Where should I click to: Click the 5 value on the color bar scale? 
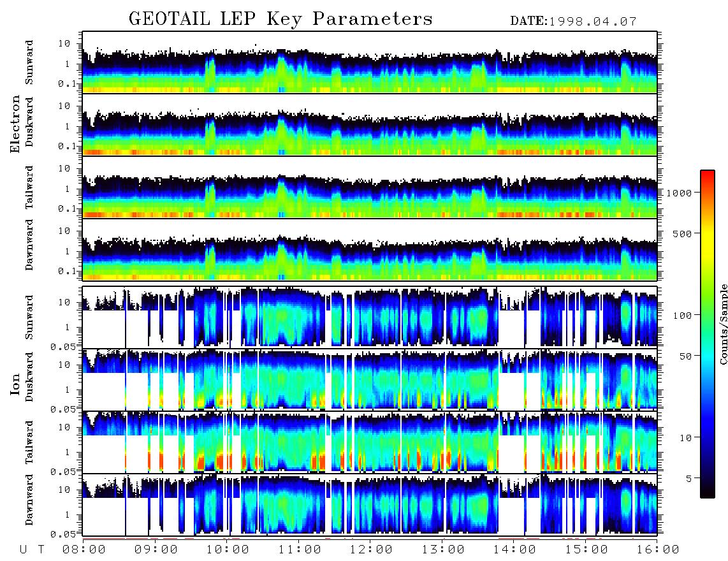[x=689, y=478]
